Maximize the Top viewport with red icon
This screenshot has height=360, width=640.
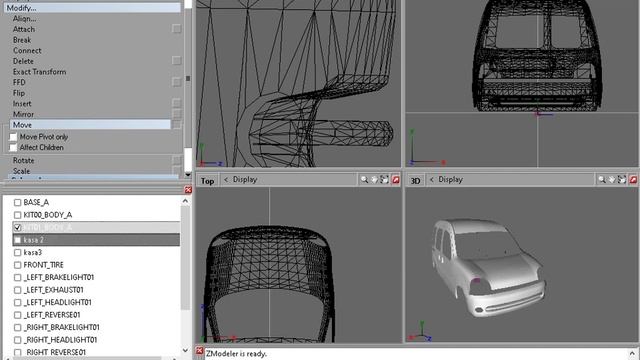(x=396, y=180)
